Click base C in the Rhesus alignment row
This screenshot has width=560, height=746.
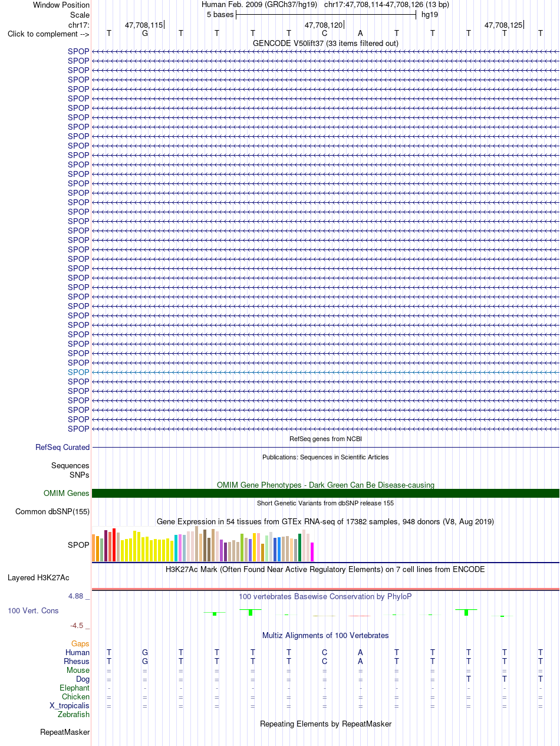pos(325,662)
